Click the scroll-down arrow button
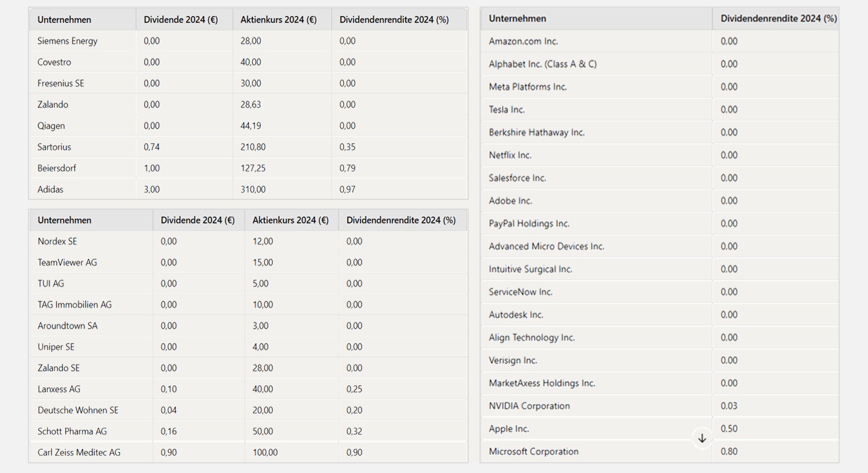This screenshot has height=473, width=868. click(702, 438)
